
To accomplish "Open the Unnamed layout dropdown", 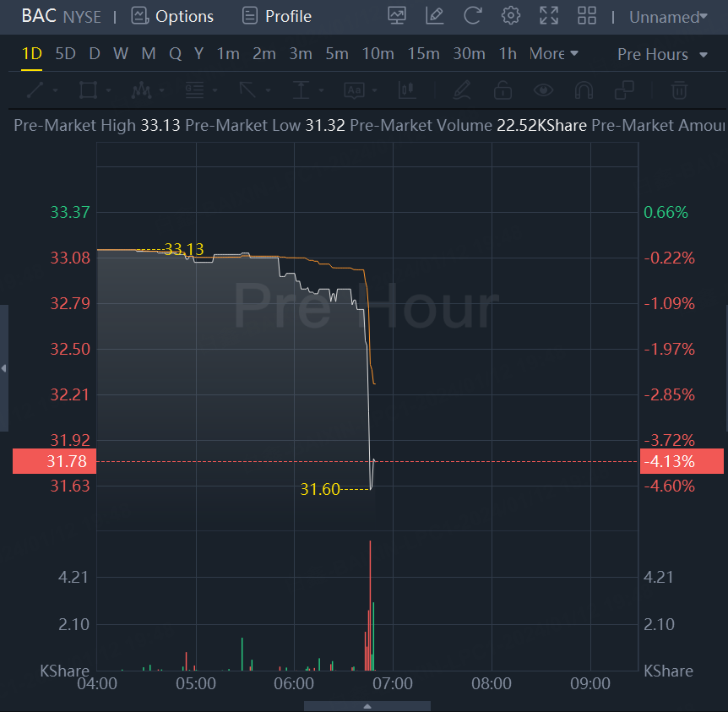I will click(668, 16).
